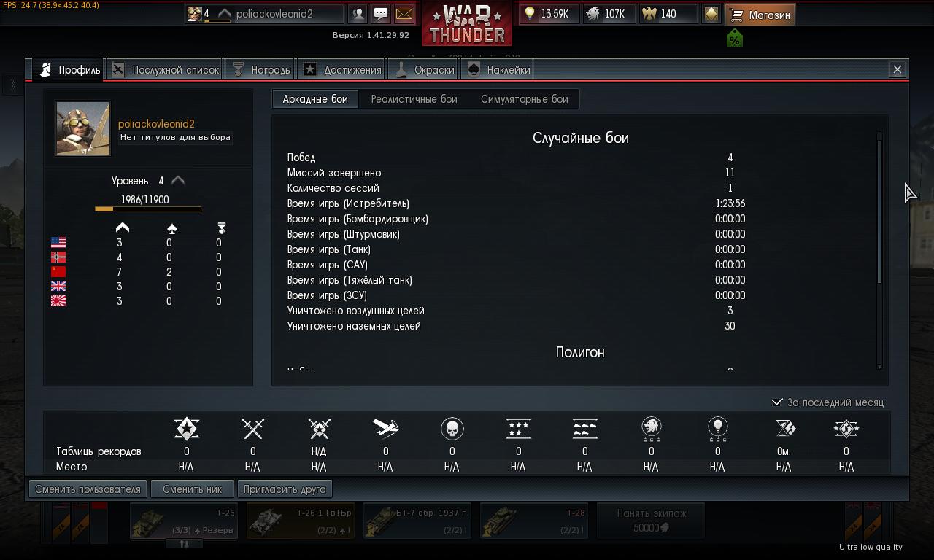Expand chevron next to player name in top bar
Viewport: 934px width, 560px height.
pos(224,14)
